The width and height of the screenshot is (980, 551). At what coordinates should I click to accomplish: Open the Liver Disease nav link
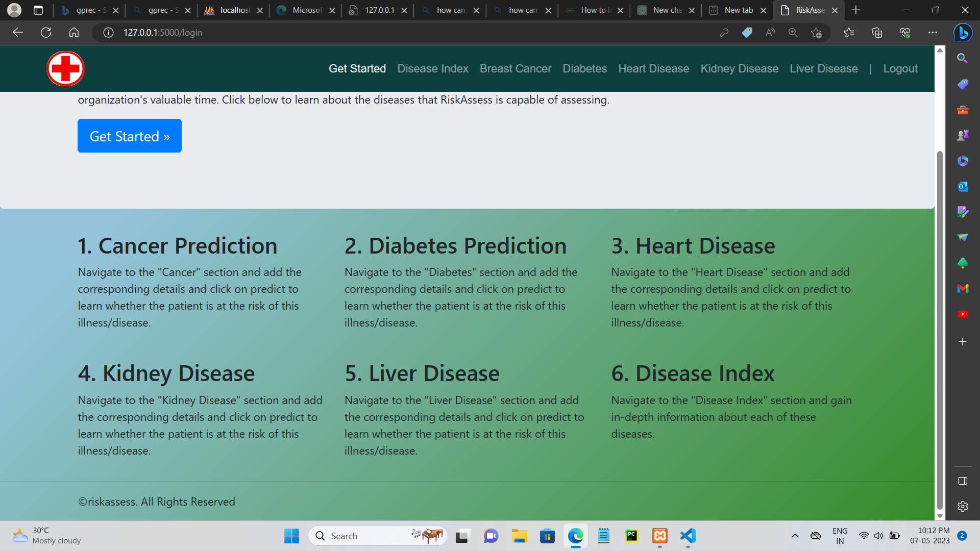(824, 68)
